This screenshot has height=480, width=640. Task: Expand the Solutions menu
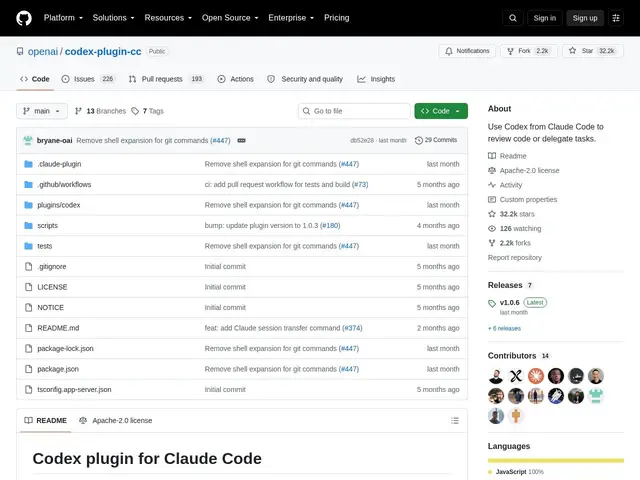pyautogui.click(x=113, y=18)
